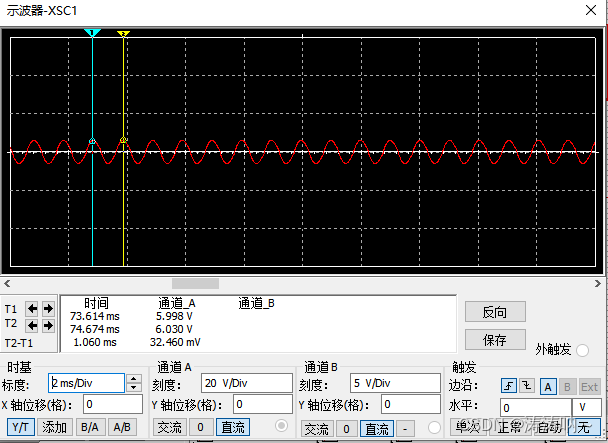
Task: Select the 0 coupling button for Channel A
Action: click(200, 427)
